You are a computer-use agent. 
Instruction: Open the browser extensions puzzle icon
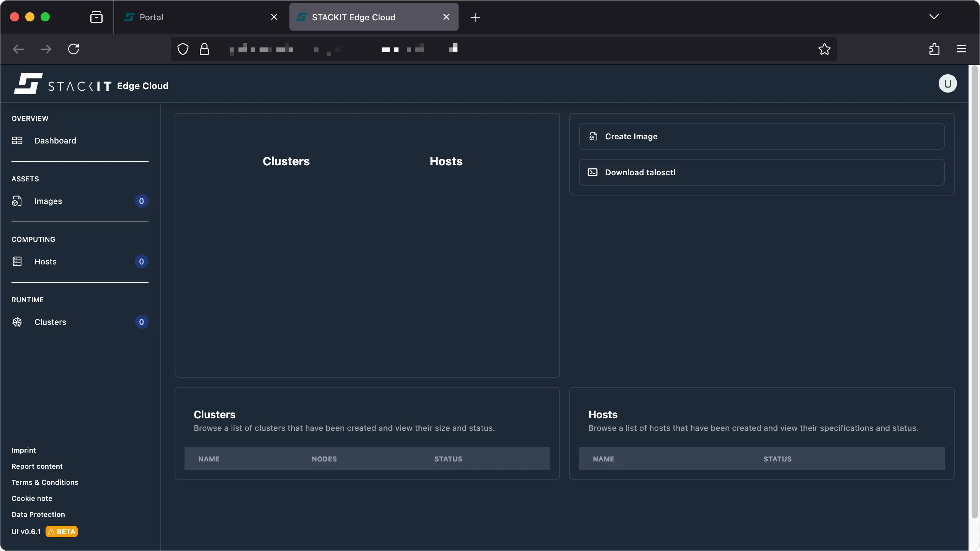pyautogui.click(x=934, y=49)
